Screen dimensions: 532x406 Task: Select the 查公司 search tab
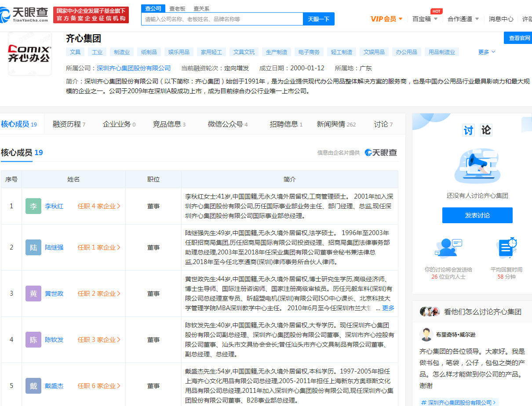(x=153, y=8)
